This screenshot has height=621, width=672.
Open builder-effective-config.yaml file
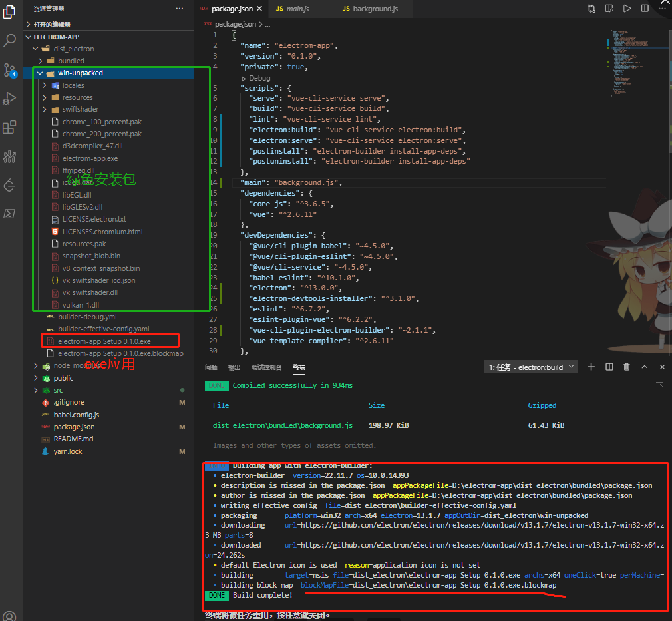109,329
